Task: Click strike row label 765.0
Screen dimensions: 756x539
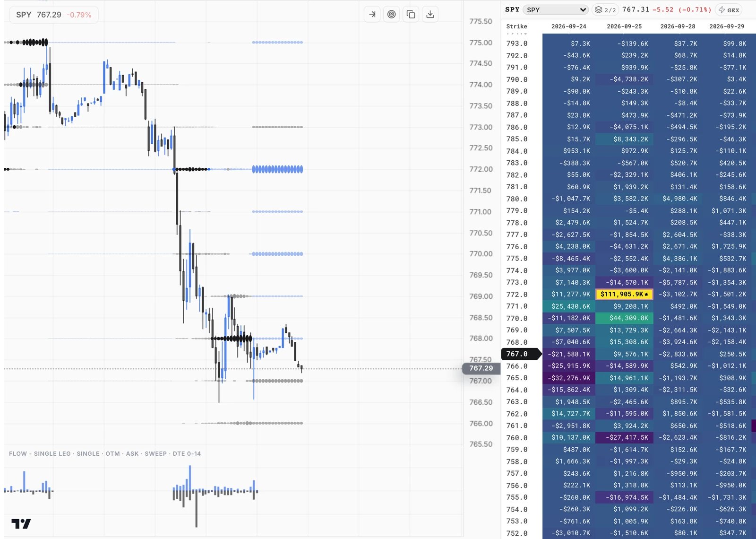Action: pyautogui.click(x=517, y=378)
